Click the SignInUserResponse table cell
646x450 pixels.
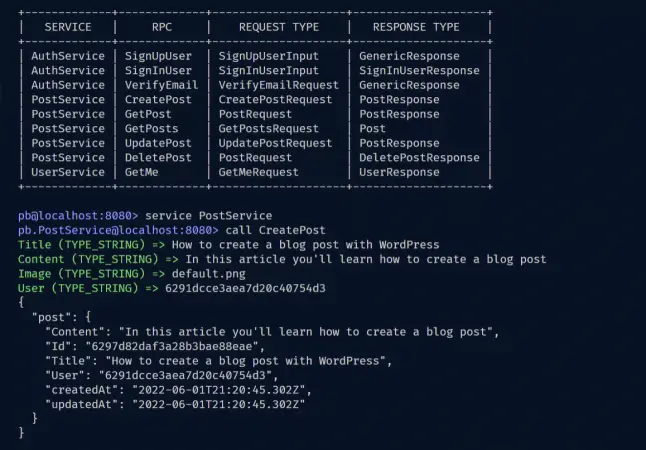click(x=419, y=71)
